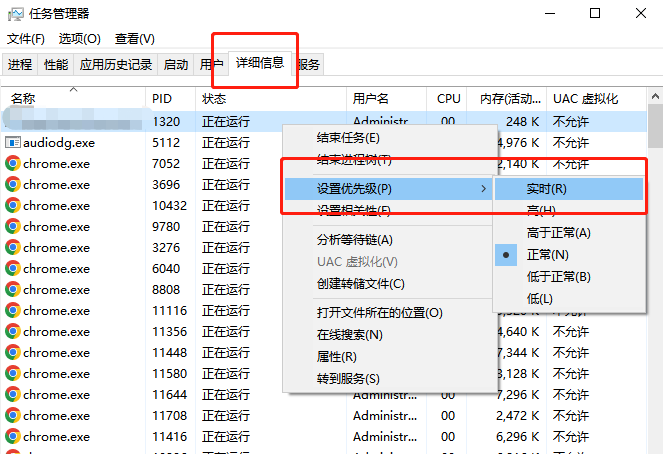This screenshot has height=454, width=663.
Task: Click Chrome icon of PID 11356 row
Action: click(13, 331)
